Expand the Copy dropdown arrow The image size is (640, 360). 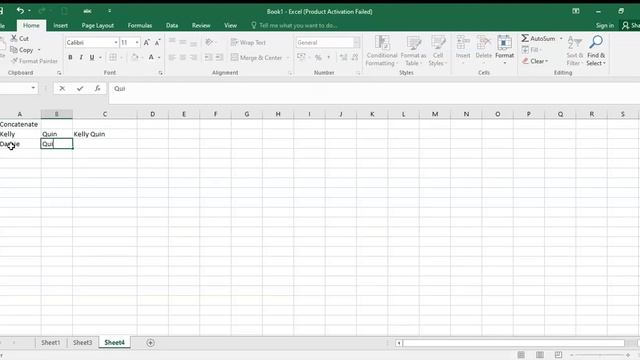click(39, 50)
